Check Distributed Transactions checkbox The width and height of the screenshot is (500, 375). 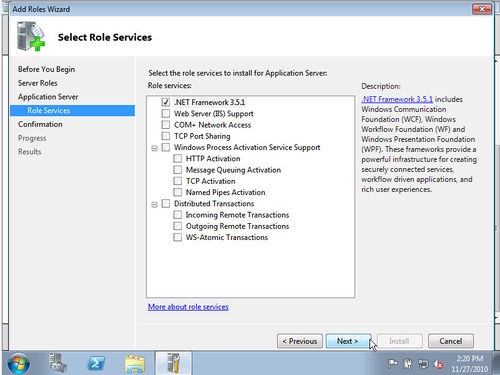pos(166,203)
